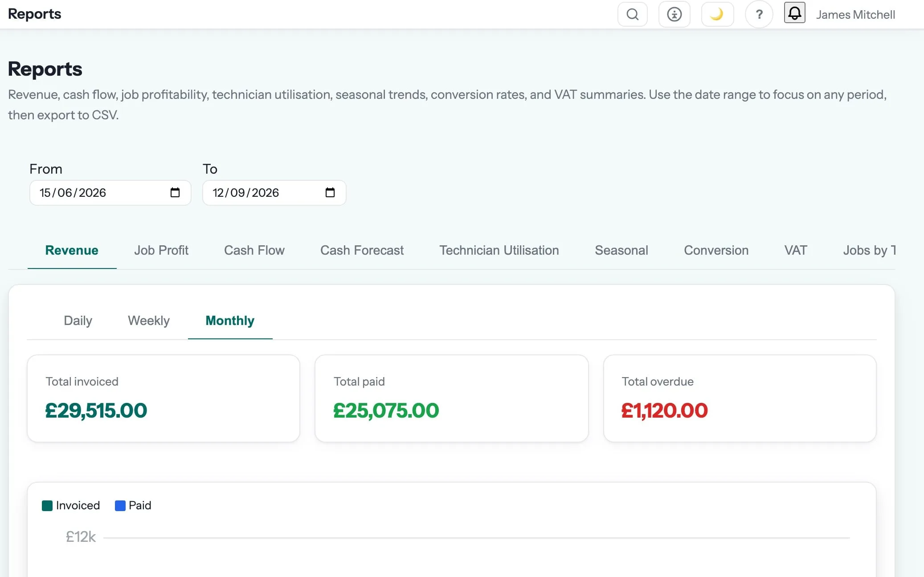Click the To date field 12/09/2026

[274, 193]
